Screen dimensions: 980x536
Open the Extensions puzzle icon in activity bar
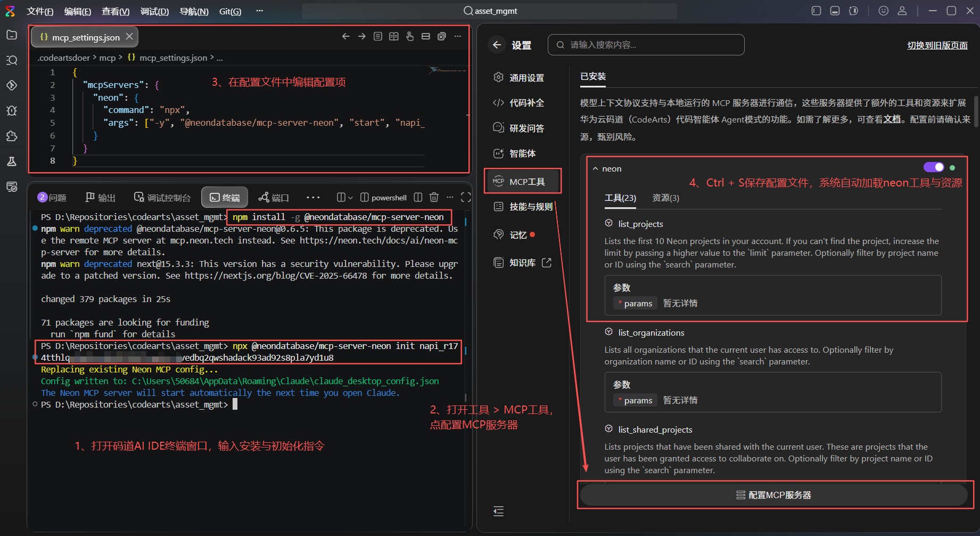point(12,136)
